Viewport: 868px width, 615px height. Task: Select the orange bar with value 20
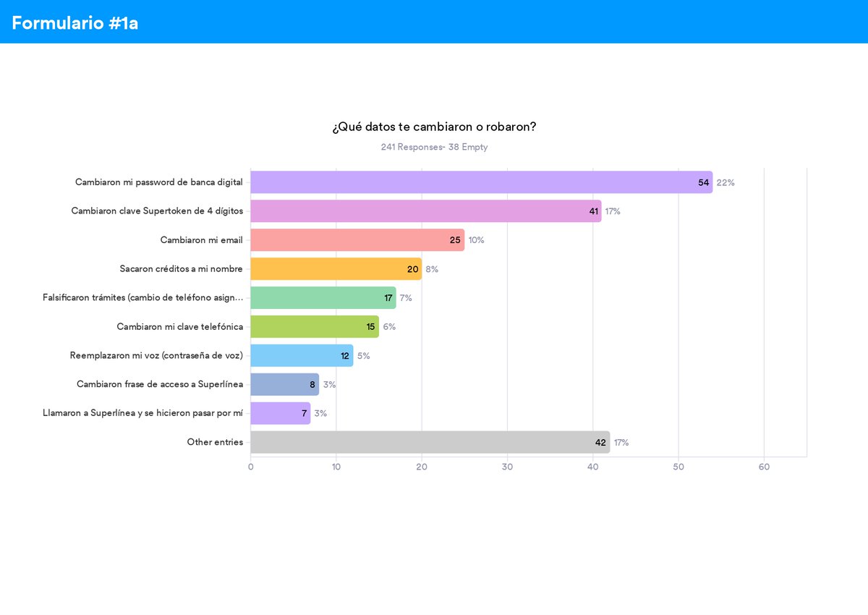pos(336,269)
